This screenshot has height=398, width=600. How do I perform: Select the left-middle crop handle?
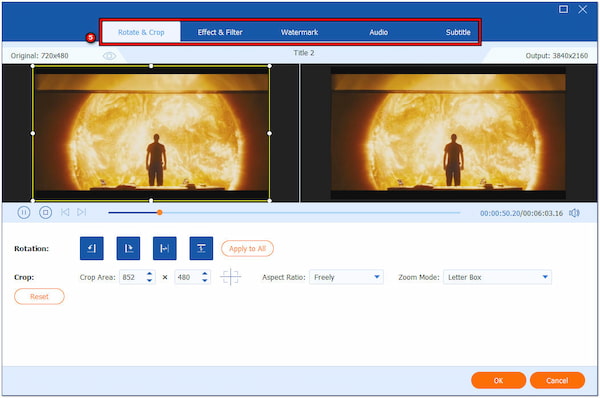coord(33,133)
